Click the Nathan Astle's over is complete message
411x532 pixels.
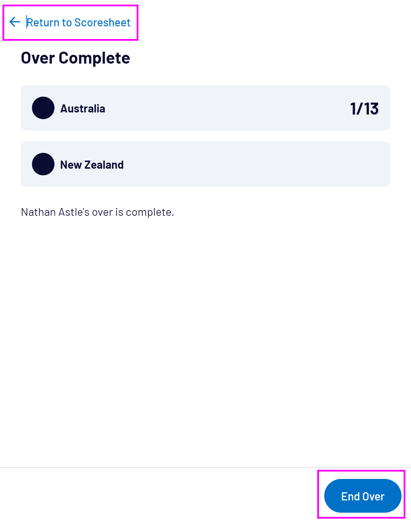(x=97, y=212)
